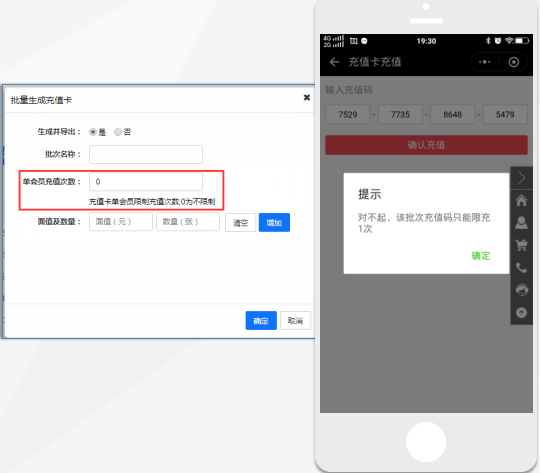Collapse sidebar with the chevron arrow
Screen dimensions: 540x473
point(521,178)
